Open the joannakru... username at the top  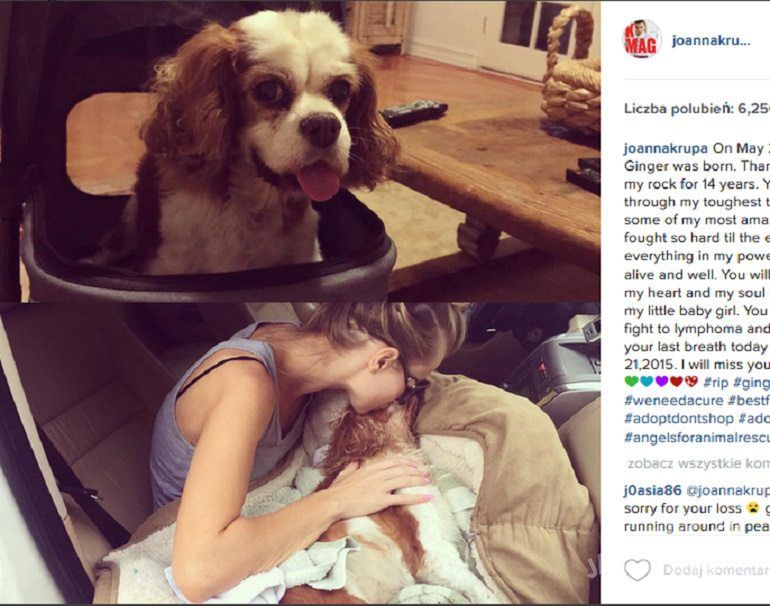[x=711, y=41]
